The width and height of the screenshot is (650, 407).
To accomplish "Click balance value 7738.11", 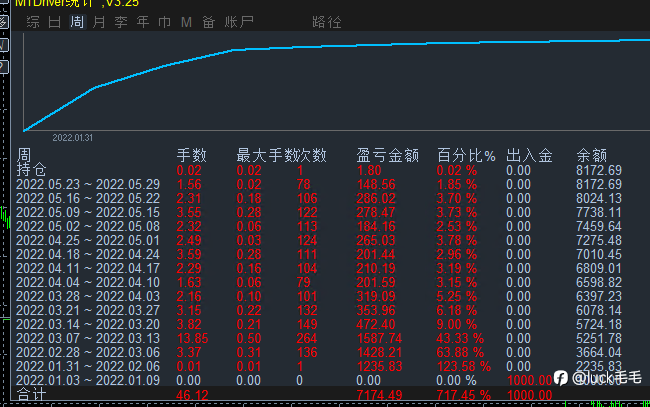I will click(599, 213).
